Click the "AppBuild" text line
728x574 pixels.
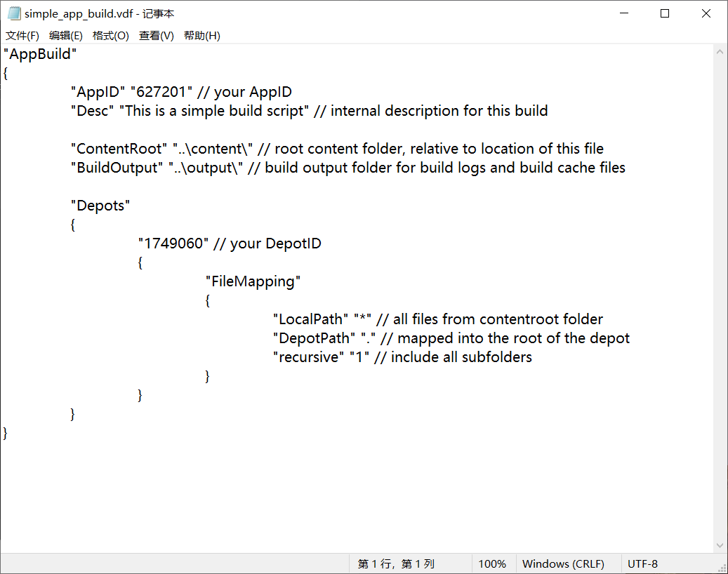(40, 54)
